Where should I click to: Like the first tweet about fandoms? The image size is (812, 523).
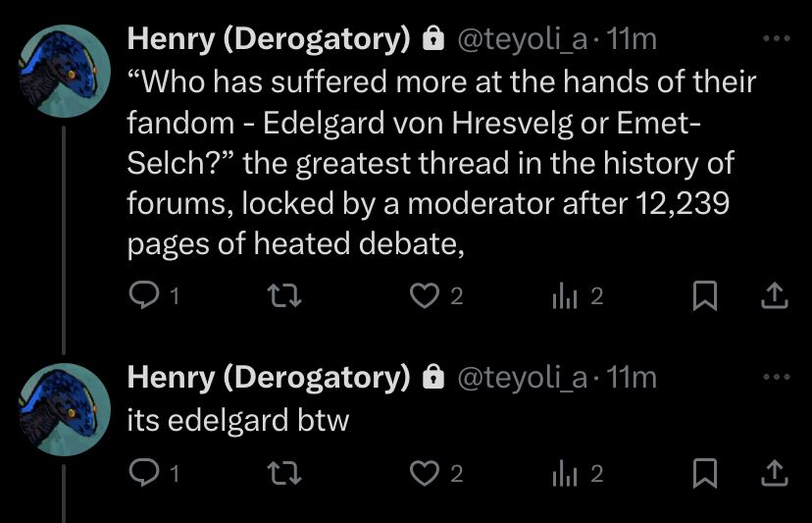424,295
